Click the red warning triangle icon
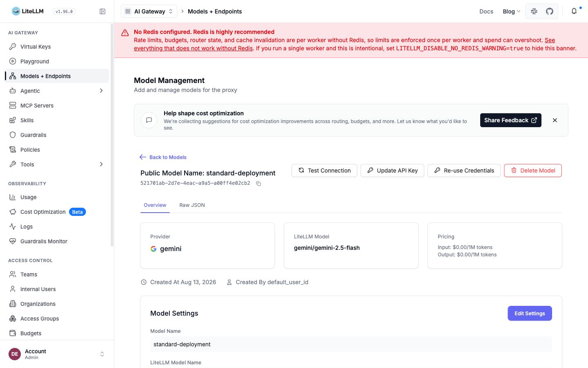This screenshot has width=588, height=368. [x=125, y=33]
